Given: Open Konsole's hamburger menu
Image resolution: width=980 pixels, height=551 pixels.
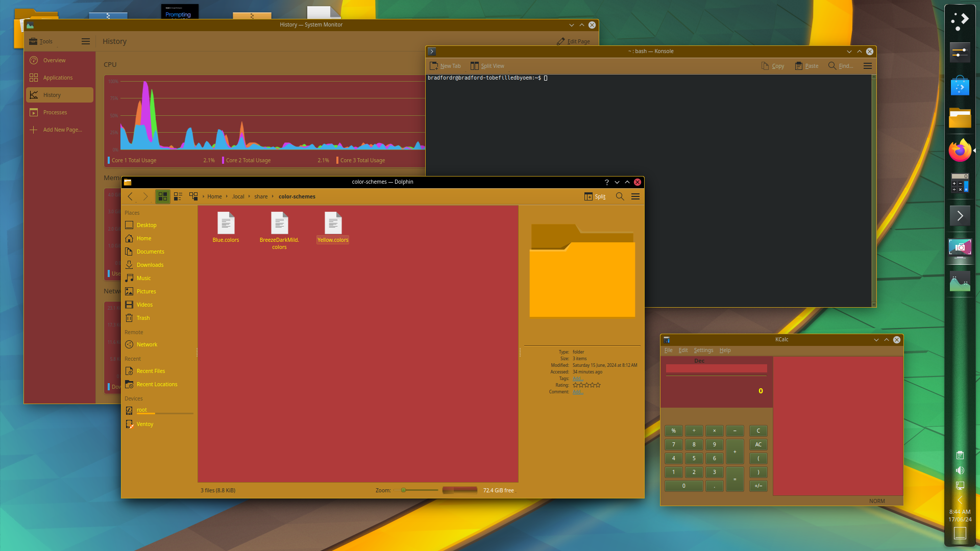Looking at the screenshot, I should [x=867, y=66].
